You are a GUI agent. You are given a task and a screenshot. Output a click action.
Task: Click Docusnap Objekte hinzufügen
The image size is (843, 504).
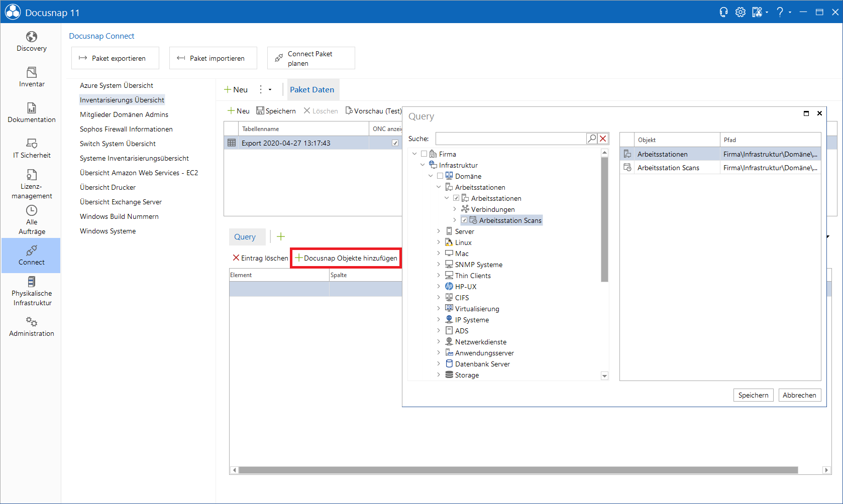346,258
